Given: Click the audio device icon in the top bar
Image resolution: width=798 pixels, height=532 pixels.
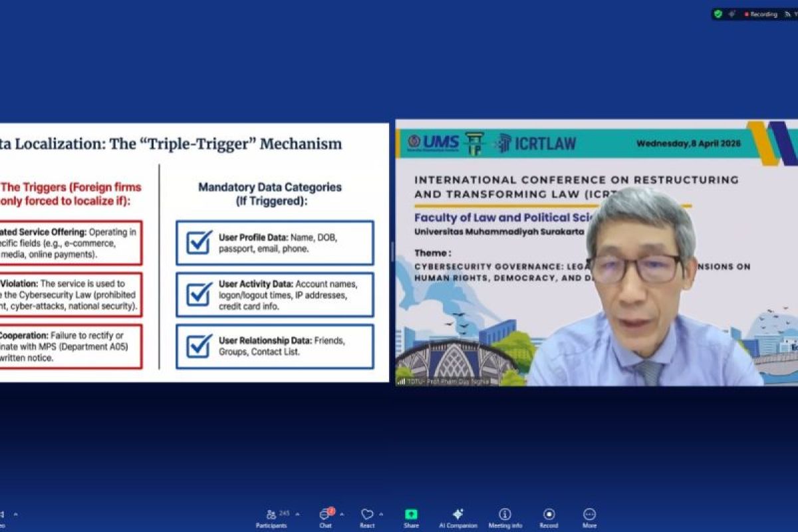Looking at the screenshot, I should tap(731, 14).
